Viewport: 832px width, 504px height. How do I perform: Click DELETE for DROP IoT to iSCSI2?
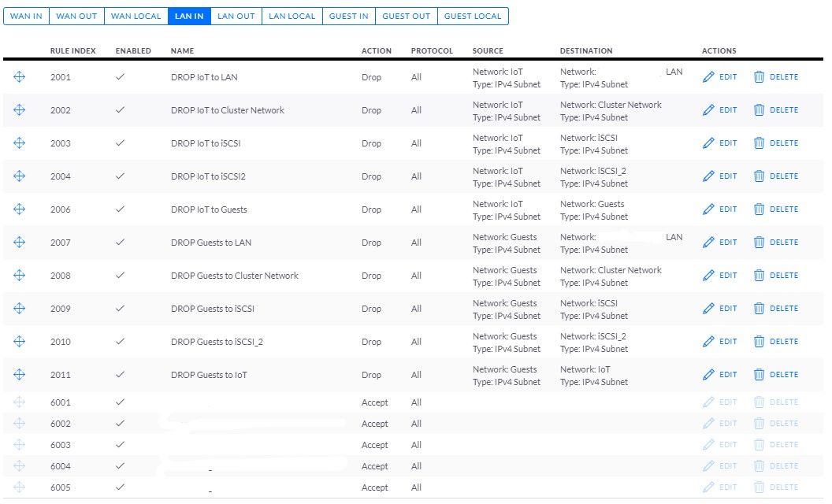[x=783, y=176]
